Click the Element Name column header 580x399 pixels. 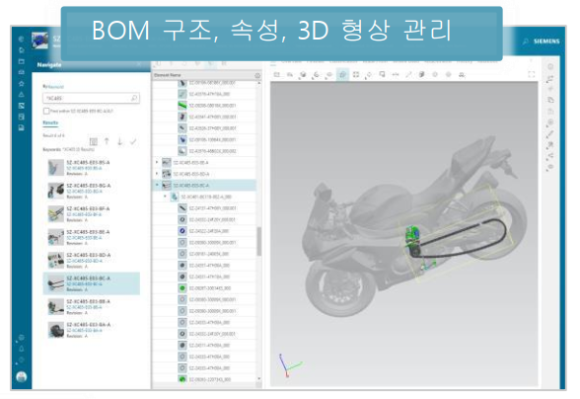[x=168, y=75]
